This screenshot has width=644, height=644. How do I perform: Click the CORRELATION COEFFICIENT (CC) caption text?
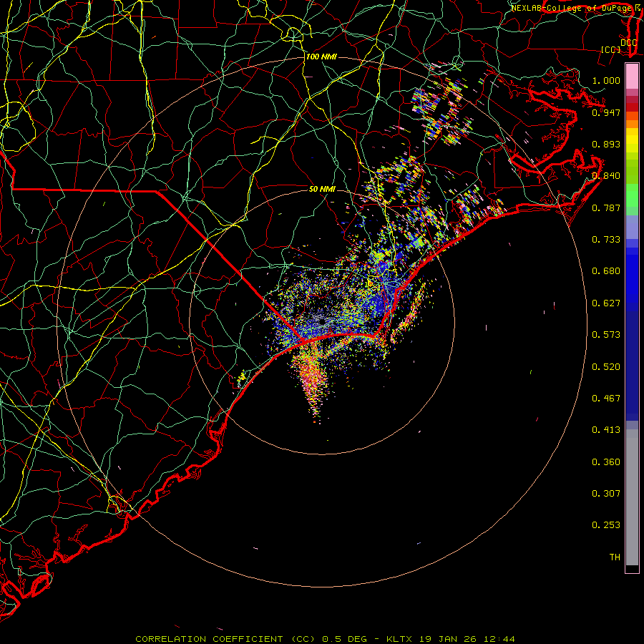click(225, 639)
